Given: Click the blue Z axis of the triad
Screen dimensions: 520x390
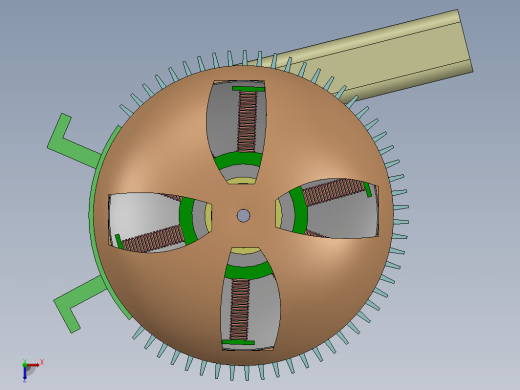Looking at the screenshot, I should (x=25, y=373).
